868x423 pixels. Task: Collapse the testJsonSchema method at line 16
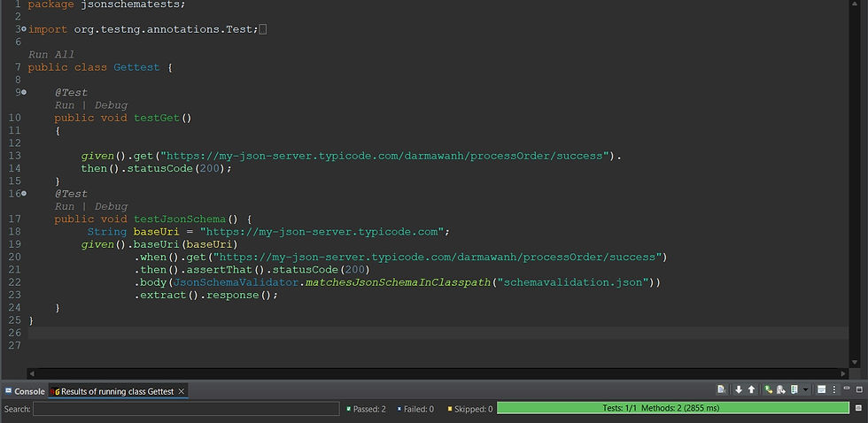pyautogui.click(x=24, y=194)
